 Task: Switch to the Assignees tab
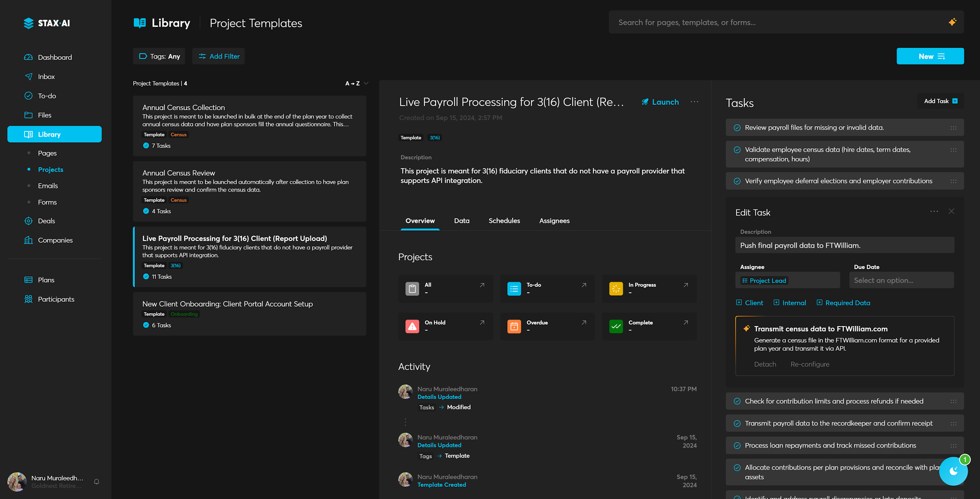[554, 221]
